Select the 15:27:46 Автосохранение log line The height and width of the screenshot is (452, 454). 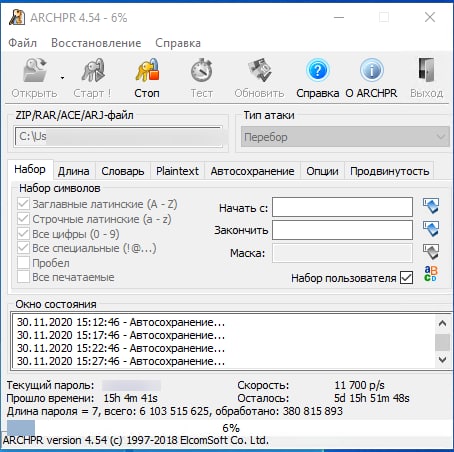click(x=121, y=361)
